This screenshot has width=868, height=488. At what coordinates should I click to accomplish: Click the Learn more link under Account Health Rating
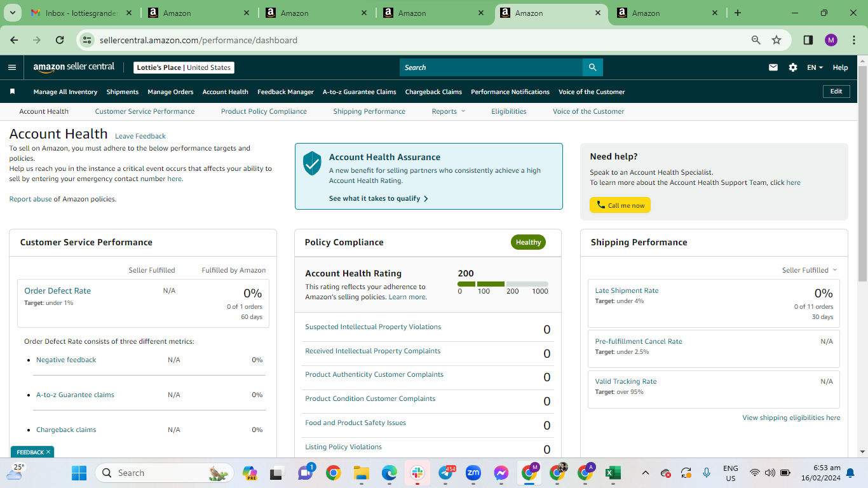click(407, 297)
